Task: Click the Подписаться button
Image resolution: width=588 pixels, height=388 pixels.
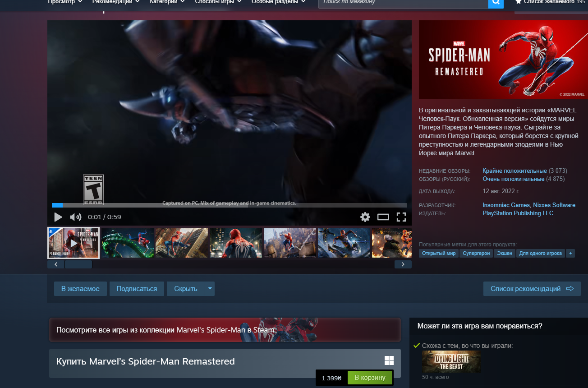Action: pyautogui.click(x=137, y=289)
